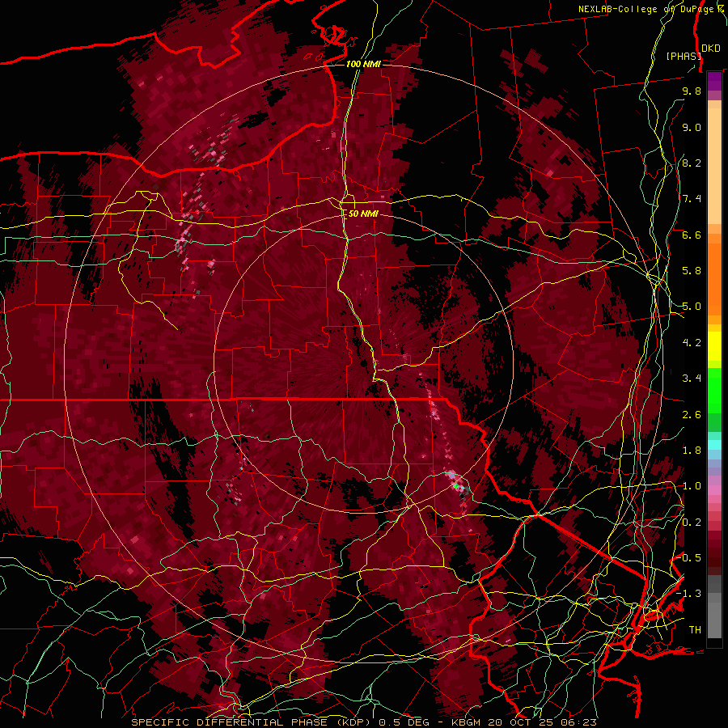Click the bright green radar pixel

click(x=456, y=486)
